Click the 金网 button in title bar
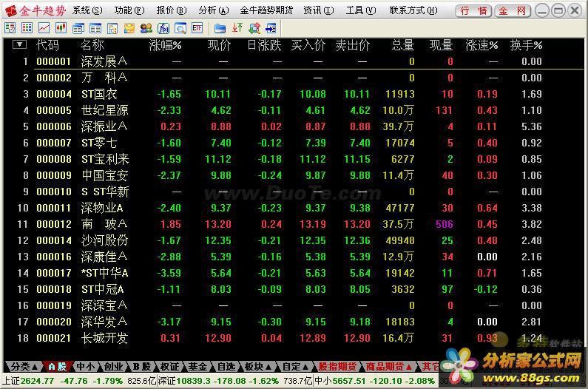Image resolution: width=588 pixels, height=389 pixels. click(x=513, y=10)
